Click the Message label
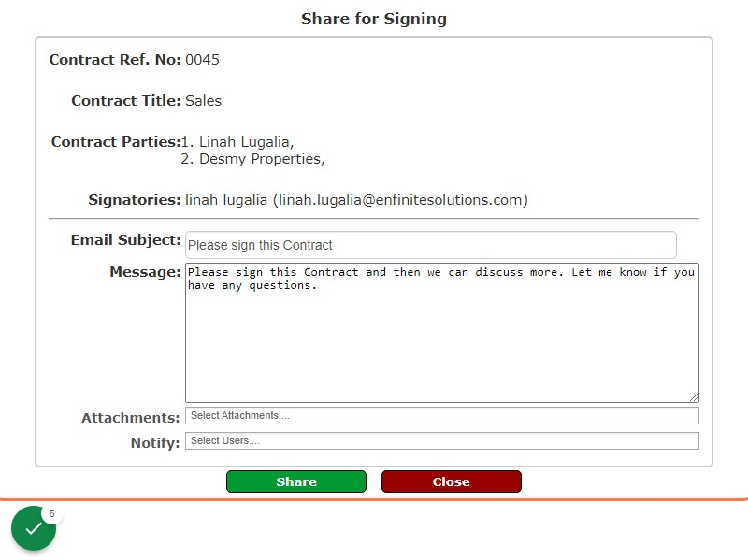Viewport: 748px width, 560px height. pyautogui.click(x=145, y=272)
